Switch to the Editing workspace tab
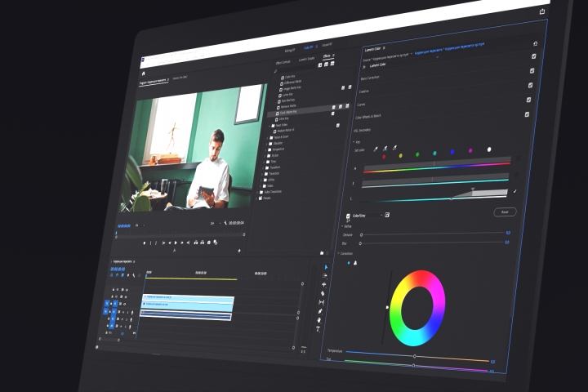This screenshot has width=588, height=392. (290, 50)
